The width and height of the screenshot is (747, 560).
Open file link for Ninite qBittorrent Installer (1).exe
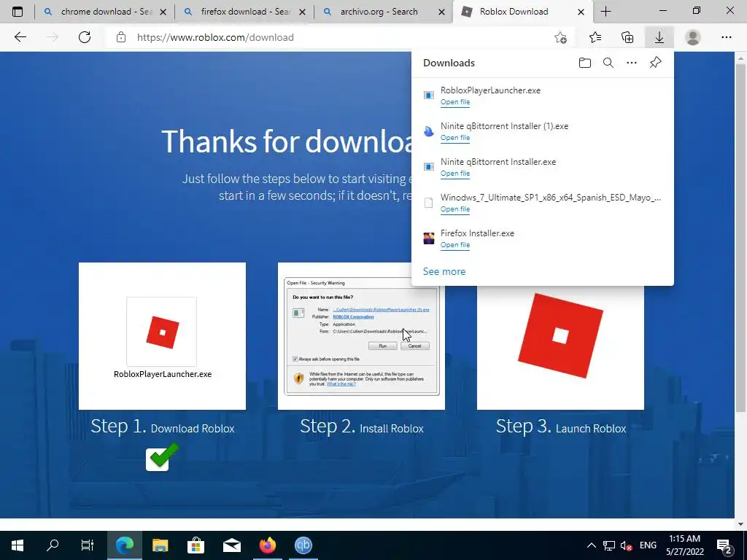455,138
